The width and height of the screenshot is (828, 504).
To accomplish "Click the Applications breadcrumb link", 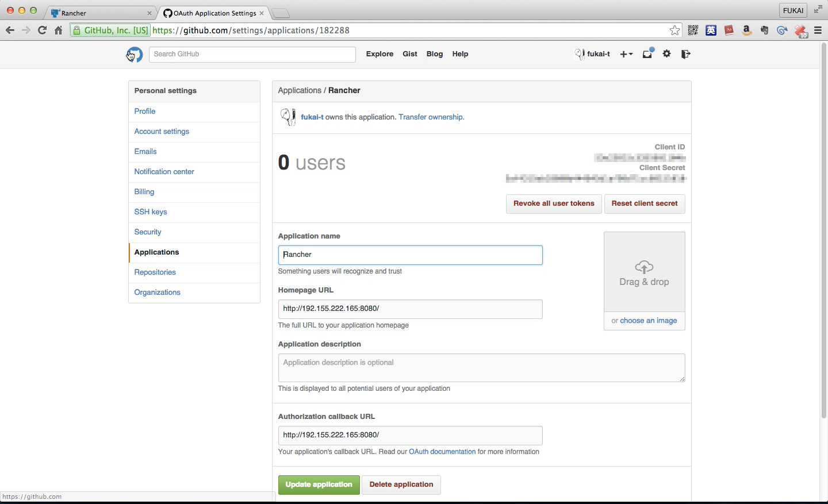I will pos(300,91).
